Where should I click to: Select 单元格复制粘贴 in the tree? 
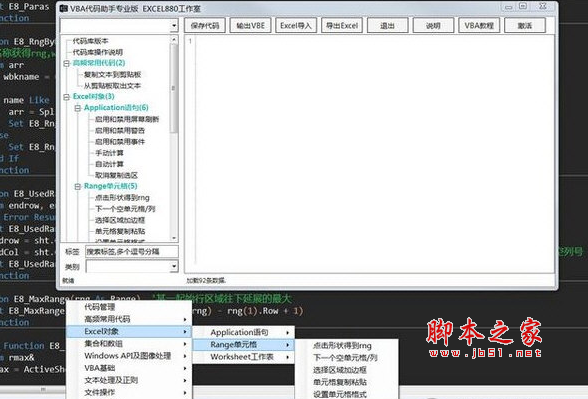click(x=120, y=231)
